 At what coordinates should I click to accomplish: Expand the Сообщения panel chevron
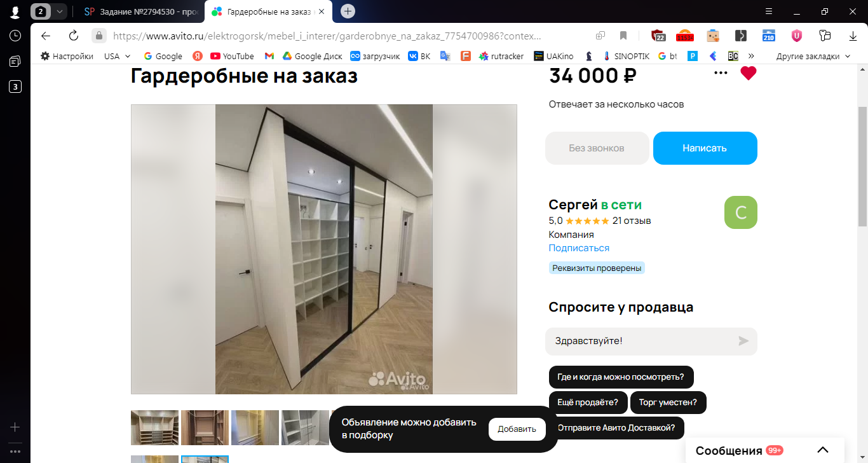pos(823,450)
